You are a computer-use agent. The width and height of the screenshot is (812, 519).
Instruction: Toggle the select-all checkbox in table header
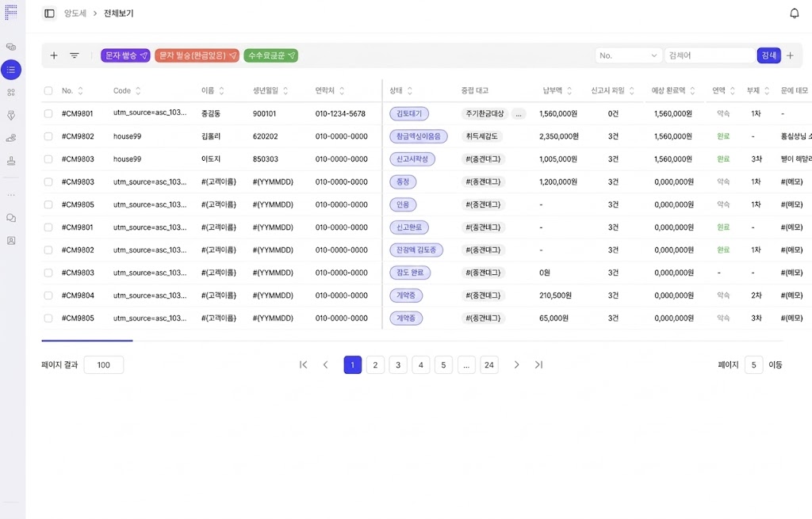pos(48,91)
